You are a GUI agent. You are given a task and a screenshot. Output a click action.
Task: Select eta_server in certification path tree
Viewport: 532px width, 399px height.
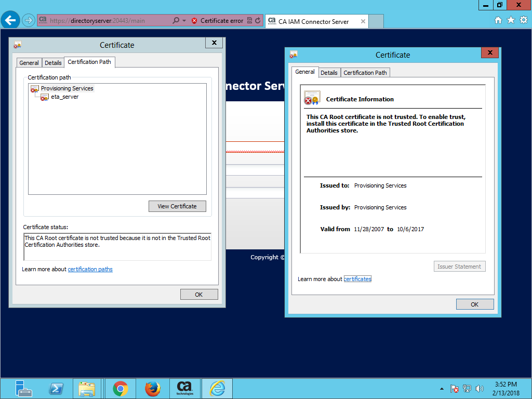(64, 97)
